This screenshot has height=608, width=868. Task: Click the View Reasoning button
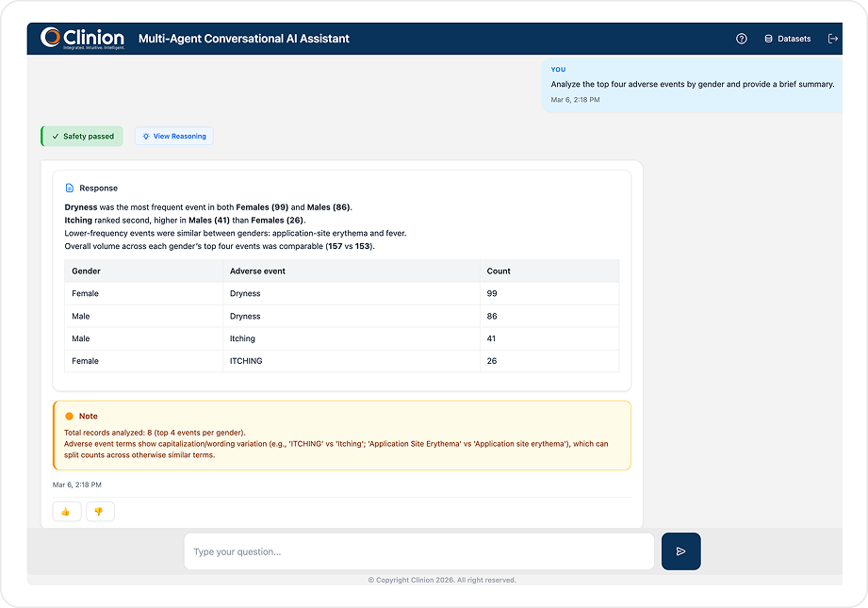tap(173, 136)
